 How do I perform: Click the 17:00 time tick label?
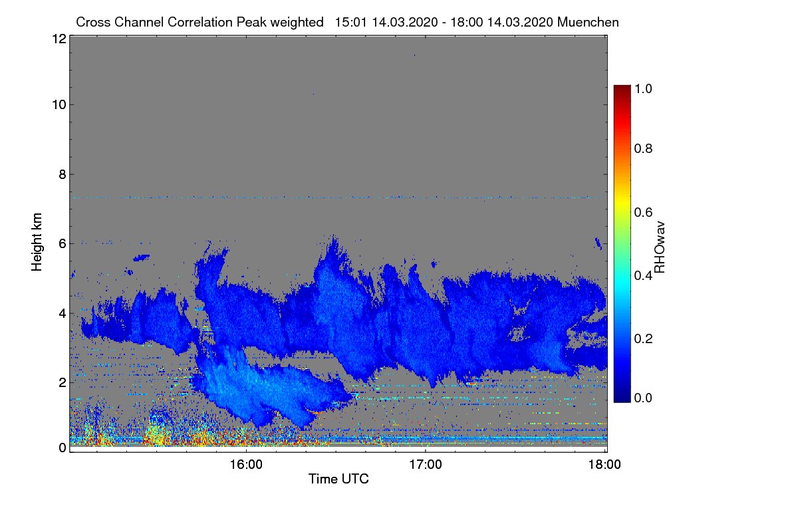426,465
